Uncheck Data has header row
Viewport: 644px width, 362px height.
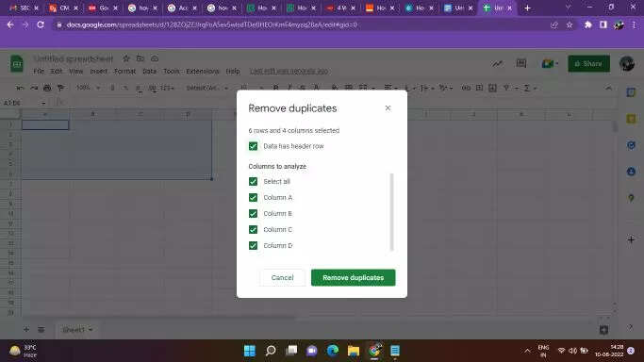253,146
